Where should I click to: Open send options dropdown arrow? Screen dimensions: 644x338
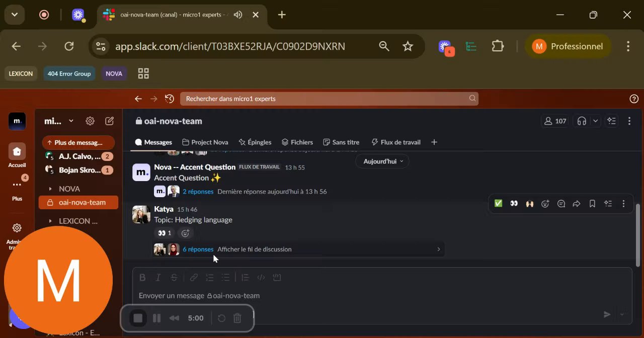(622, 314)
